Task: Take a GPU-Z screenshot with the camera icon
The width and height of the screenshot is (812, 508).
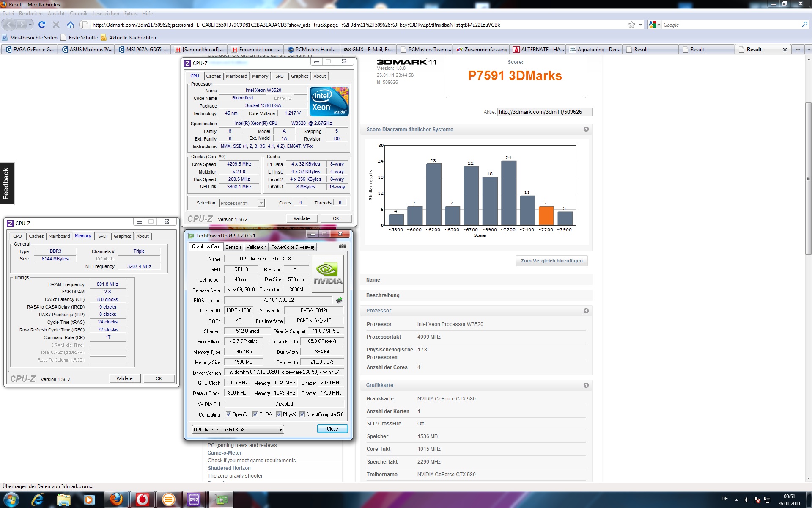Action: (x=343, y=246)
